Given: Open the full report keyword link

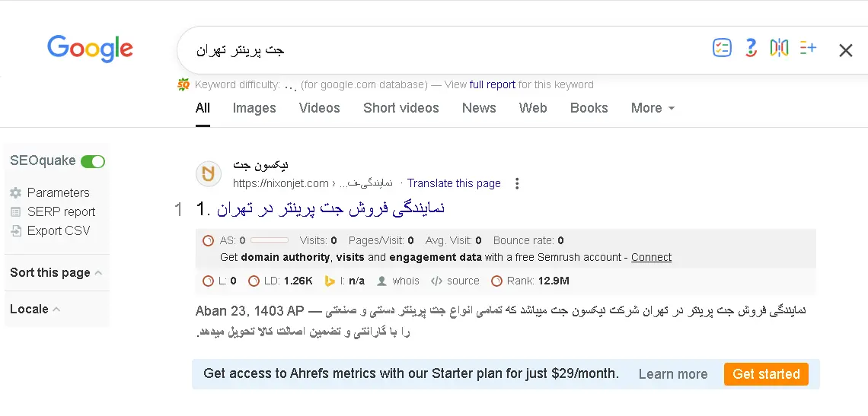Looking at the screenshot, I should 492,84.
